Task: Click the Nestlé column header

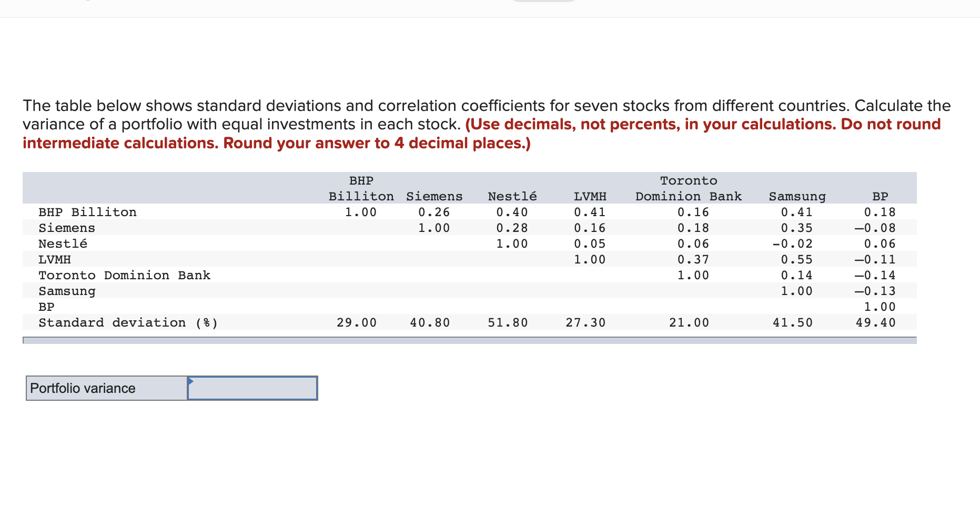Action: tap(512, 196)
